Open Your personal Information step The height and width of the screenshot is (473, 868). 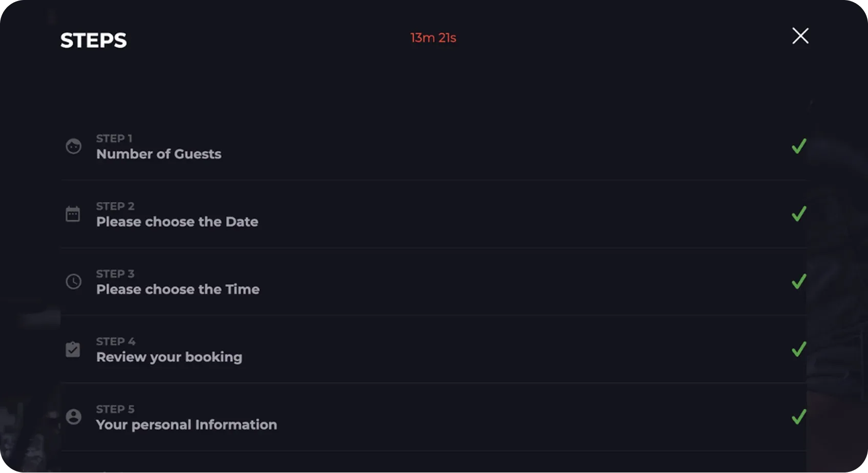(x=186, y=425)
